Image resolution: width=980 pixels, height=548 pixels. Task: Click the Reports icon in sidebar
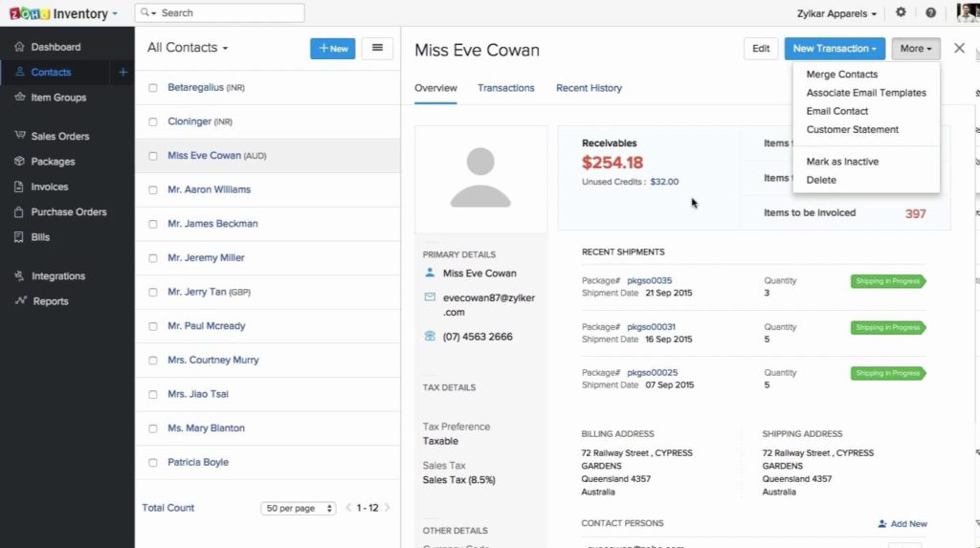(x=19, y=301)
